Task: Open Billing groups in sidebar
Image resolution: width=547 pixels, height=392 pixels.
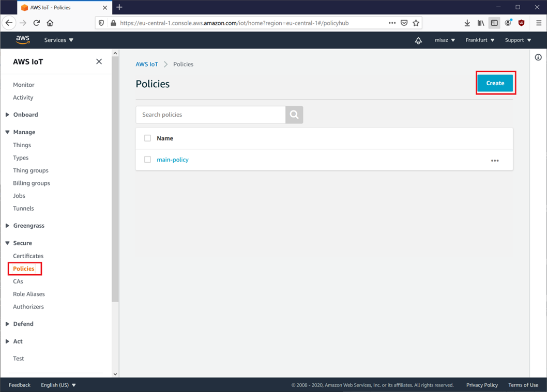Action: coord(32,183)
